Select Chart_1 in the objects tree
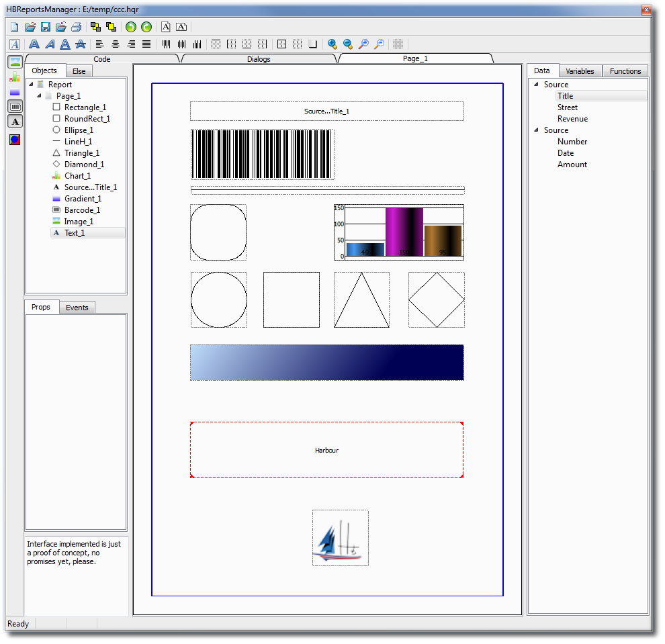665x644 pixels. pyautogui.click(x=77, y=176)
